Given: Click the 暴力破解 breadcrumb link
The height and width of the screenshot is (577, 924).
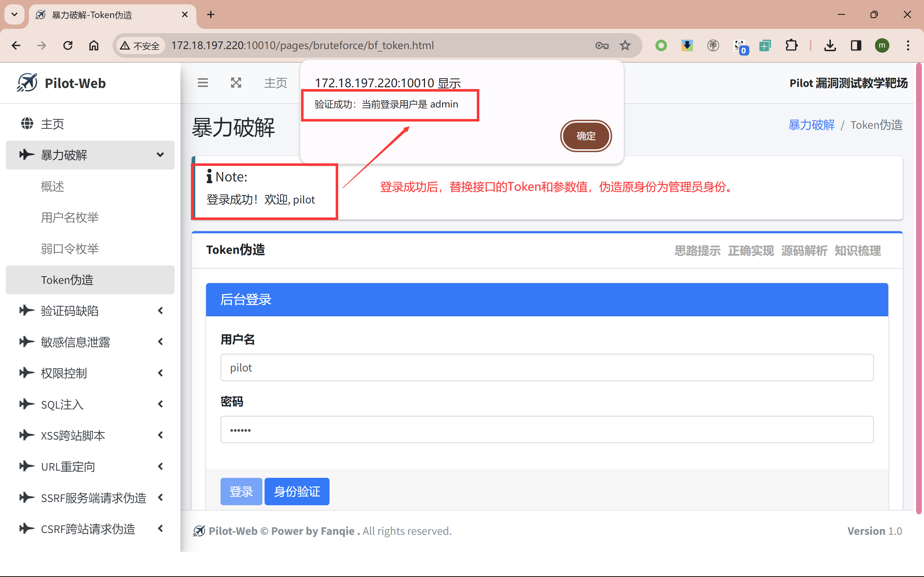Looking at the screenshot, I should pos(811,125).
